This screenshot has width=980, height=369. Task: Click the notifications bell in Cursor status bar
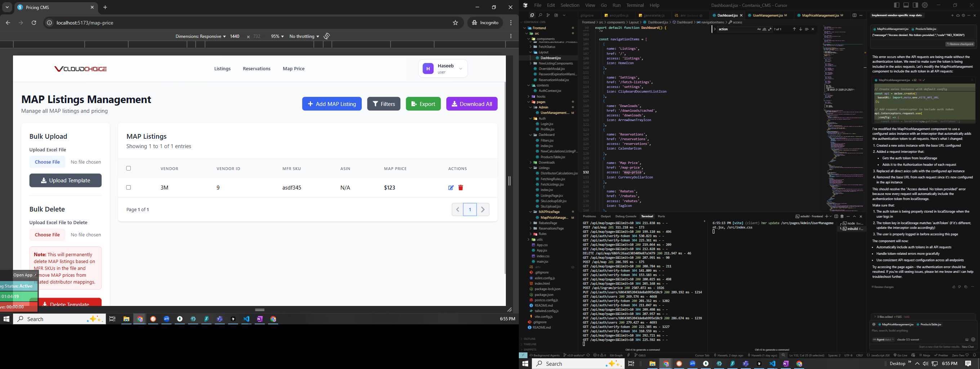point(975,355)
